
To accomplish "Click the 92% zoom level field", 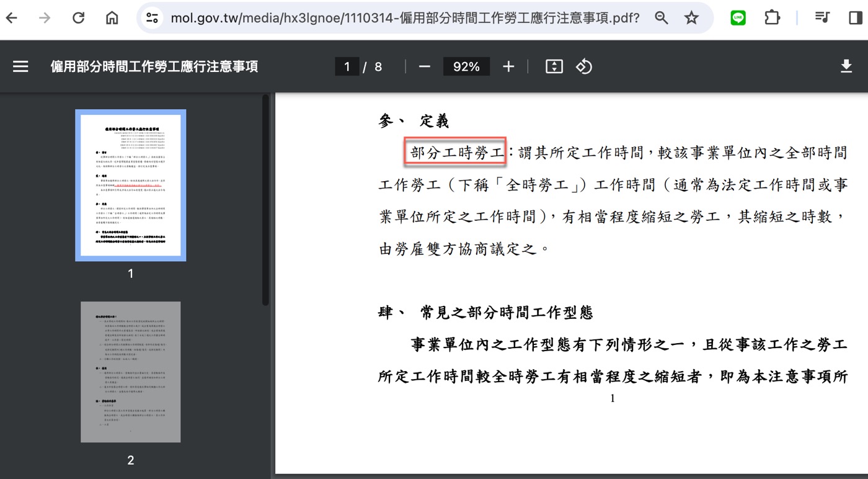I will click(466, 66).
